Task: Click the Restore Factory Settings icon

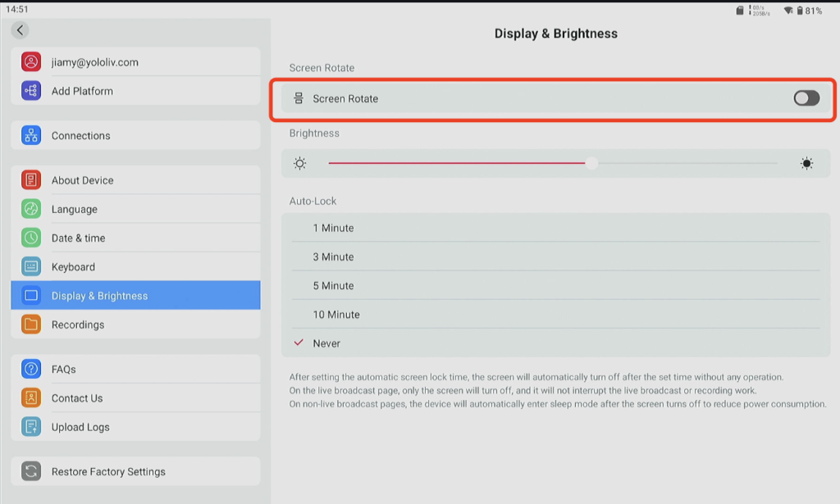Action: [x=31, y=471]
